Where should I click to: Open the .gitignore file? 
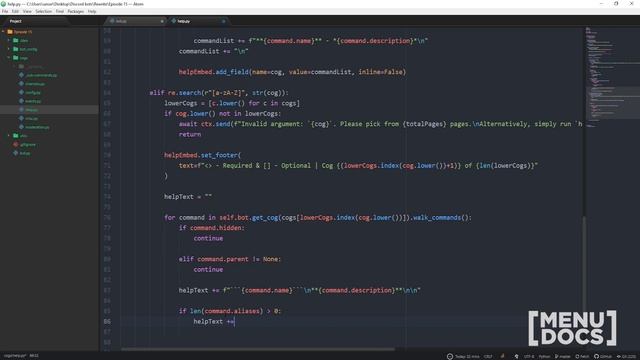tap(28, 144)
